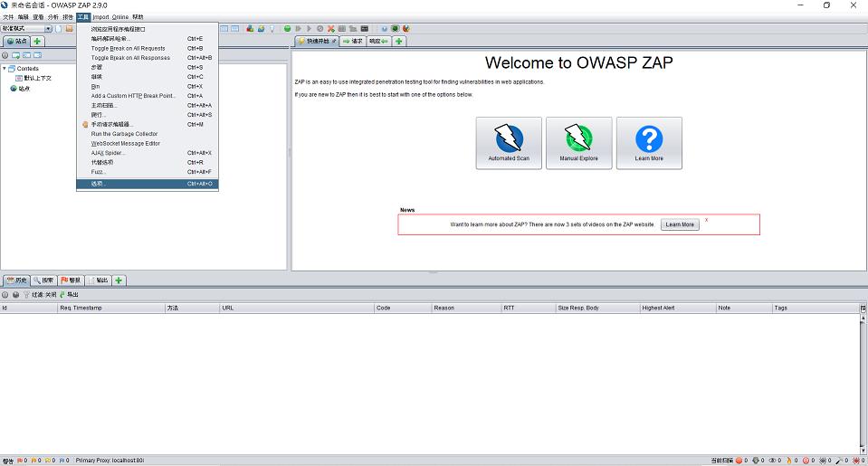Image resolution: width=868 pixels, height=466 pixels.
Task: Sort history by URL column
Action: 297,308
